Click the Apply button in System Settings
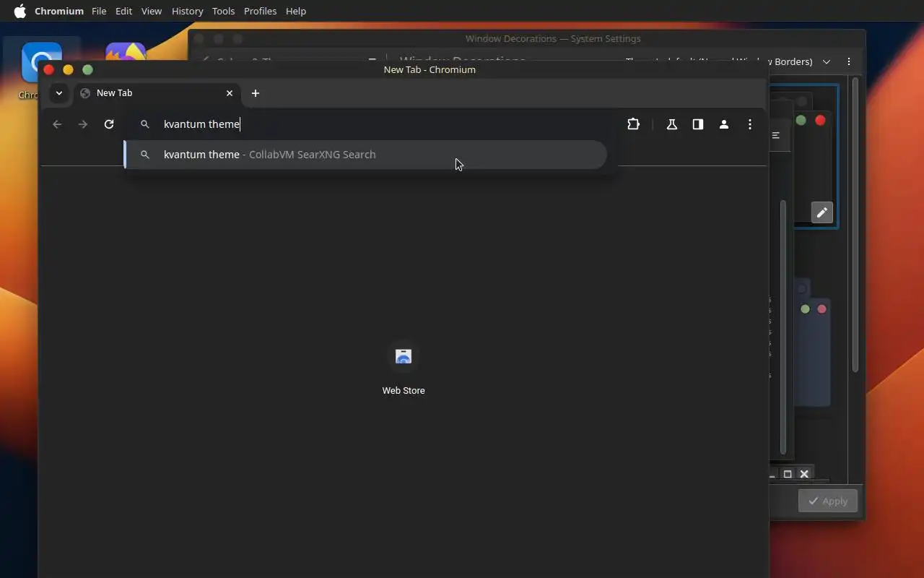The image size is (924, 578). click(x=828, y=501)
